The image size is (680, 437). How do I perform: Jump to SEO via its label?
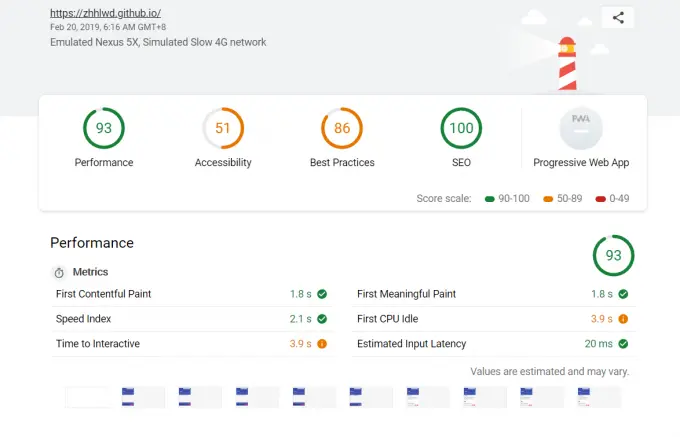(x=461, y=163)
